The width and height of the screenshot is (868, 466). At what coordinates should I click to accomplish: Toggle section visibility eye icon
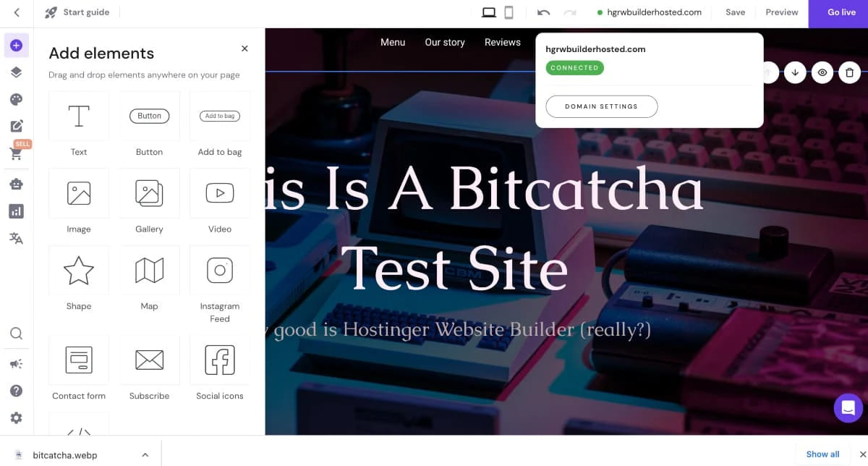[822, 72]
